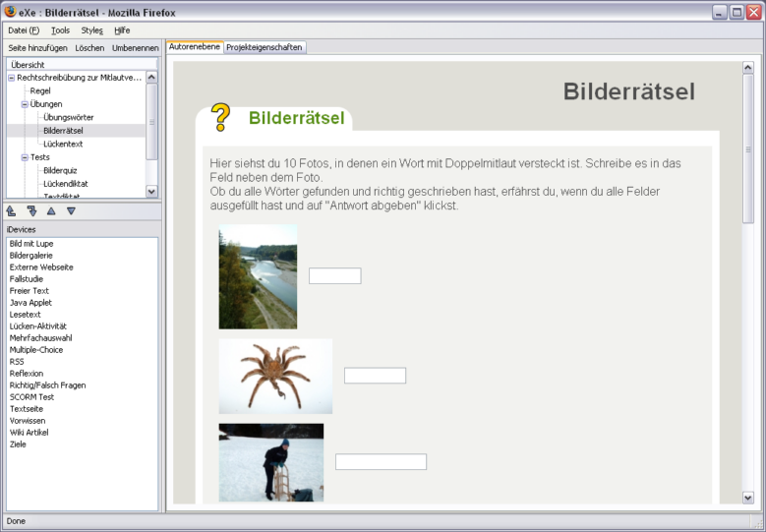Image resolution: width=766 pixels, height=532 pixels.
Task: Add SCORM Test iDevice
Action: [x=31, y=397]
